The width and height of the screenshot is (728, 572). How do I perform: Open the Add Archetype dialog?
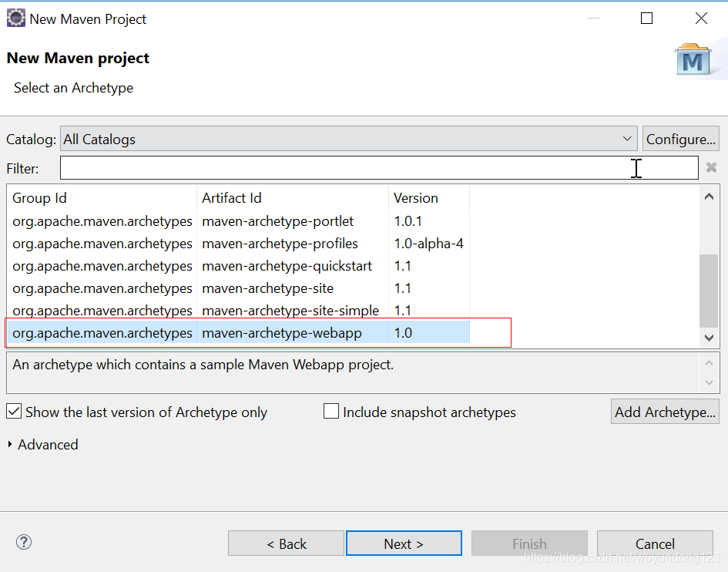point(664,412)
